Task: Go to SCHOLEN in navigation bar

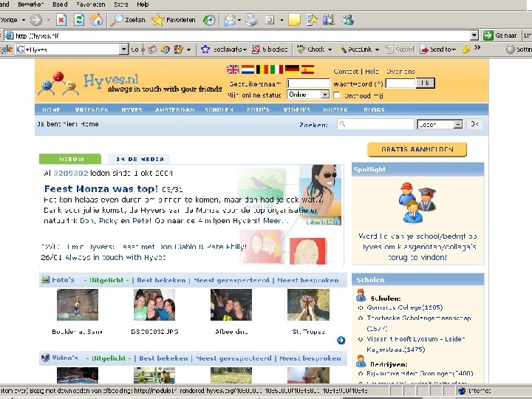Action: coord(219,109)
